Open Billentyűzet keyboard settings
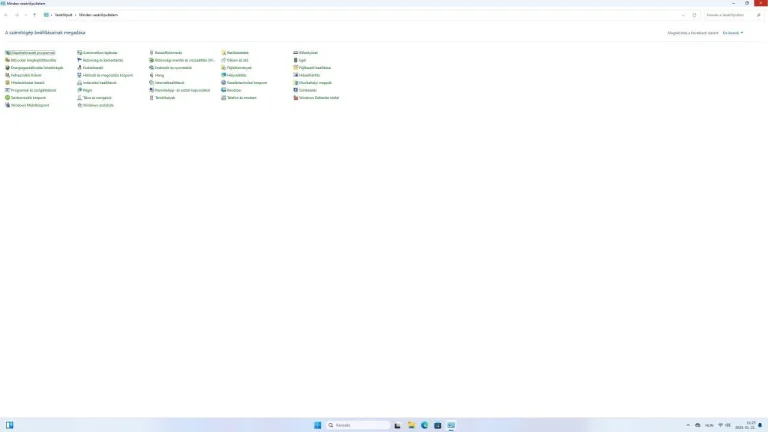768x432 pixels. click(x=306, y=52)
